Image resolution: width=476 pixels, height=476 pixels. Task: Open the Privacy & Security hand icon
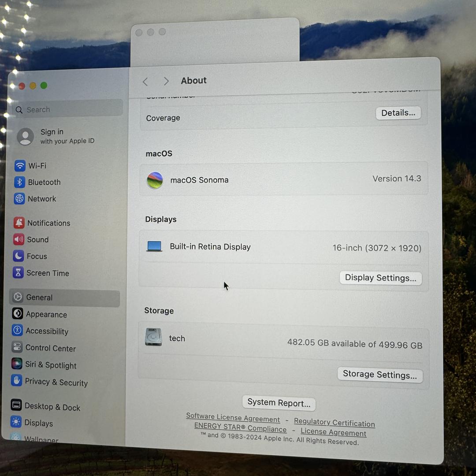[x=16, y=380]
